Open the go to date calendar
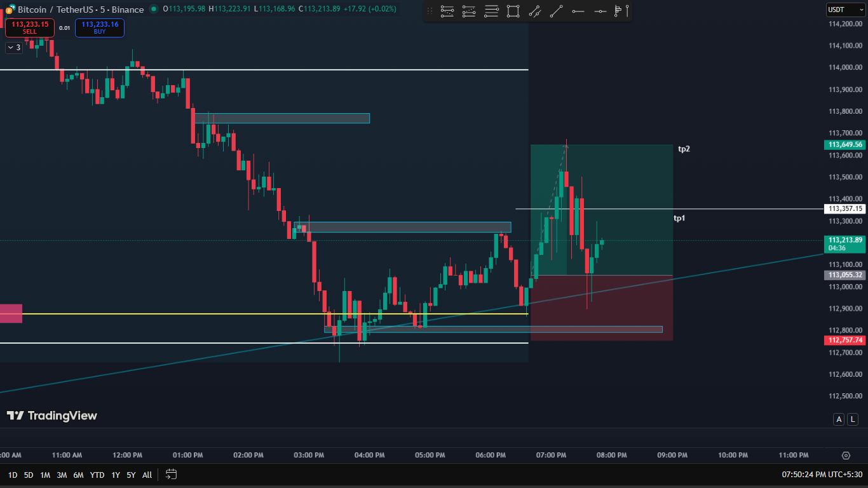The width and height of the screenshot is (868, 488). pyautogui.click(x=171, y=475)
